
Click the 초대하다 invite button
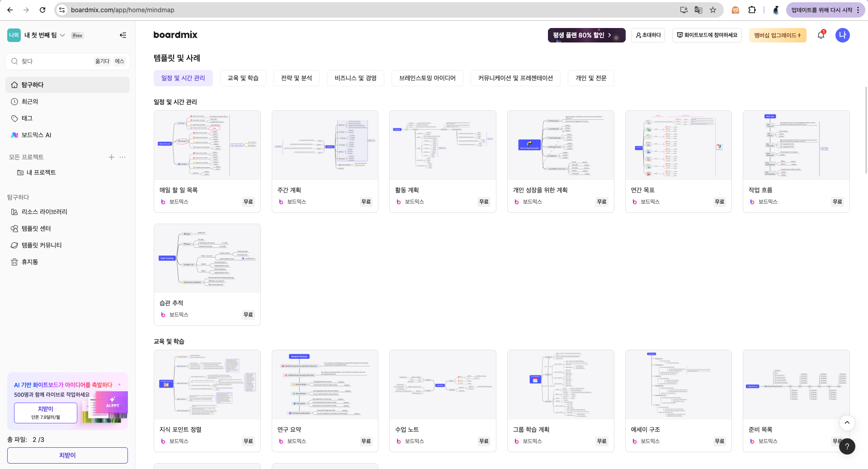(647, 35)
